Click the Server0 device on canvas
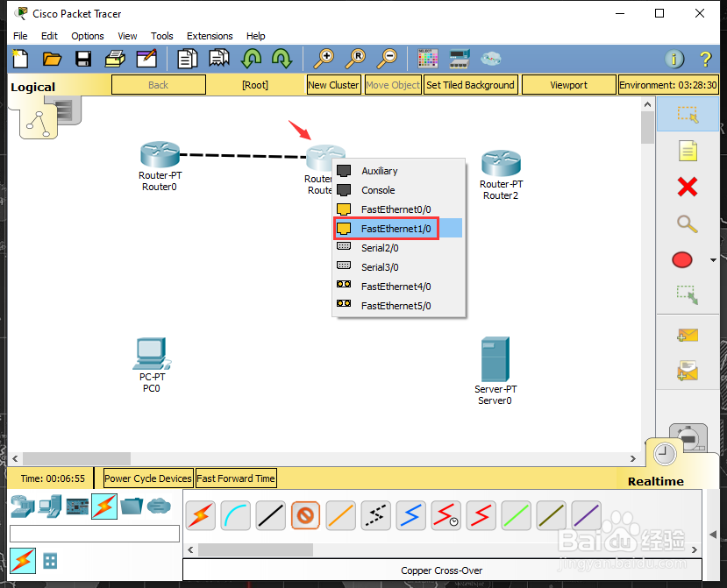The height and width of the screenshot is (588, 727). tap(495, 359)
